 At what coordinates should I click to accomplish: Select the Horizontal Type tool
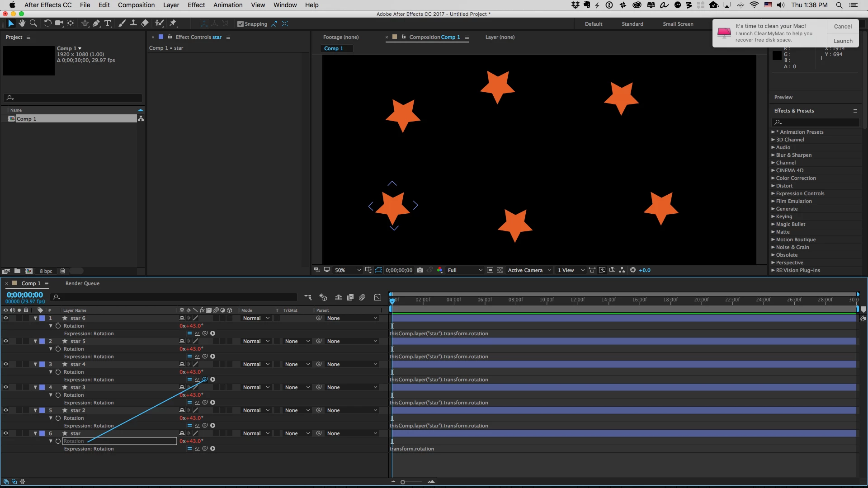click(108, 23)
